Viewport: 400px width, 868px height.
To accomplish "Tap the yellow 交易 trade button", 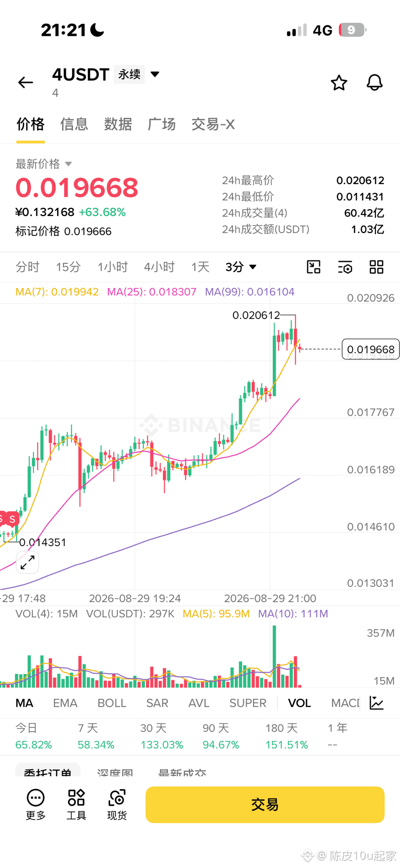I will (x=265, y=805).
